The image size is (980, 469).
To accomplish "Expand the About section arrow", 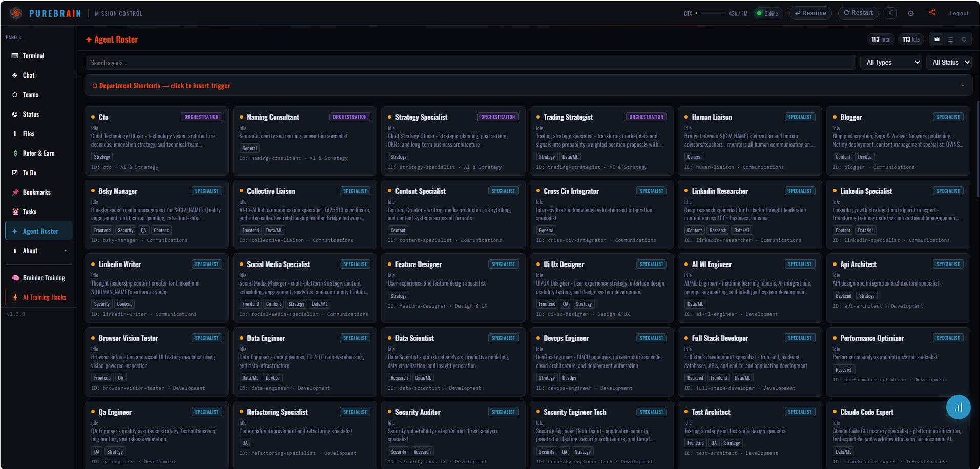I will pyautogui.click(x=65, y=251).
